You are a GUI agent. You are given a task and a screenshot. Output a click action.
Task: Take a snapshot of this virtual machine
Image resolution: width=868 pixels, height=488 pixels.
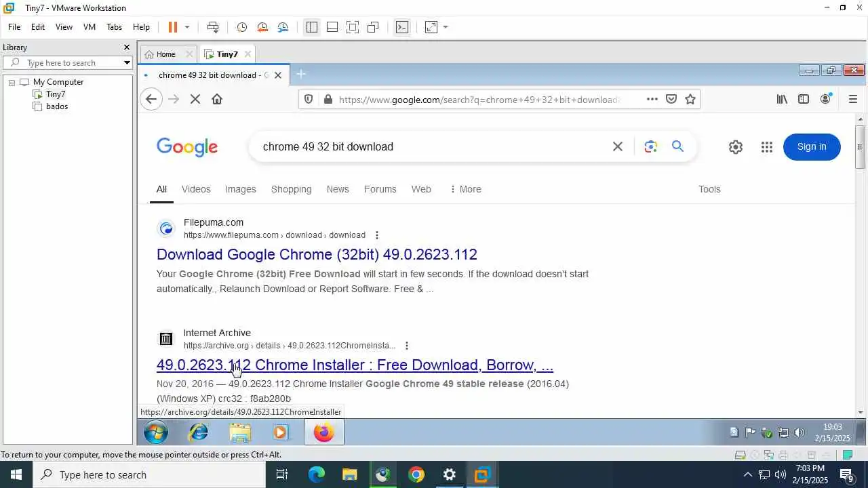241,27
